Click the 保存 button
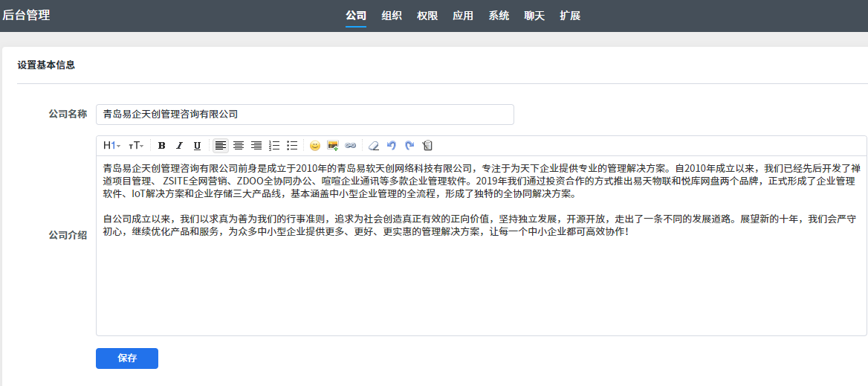 point(127,358)
